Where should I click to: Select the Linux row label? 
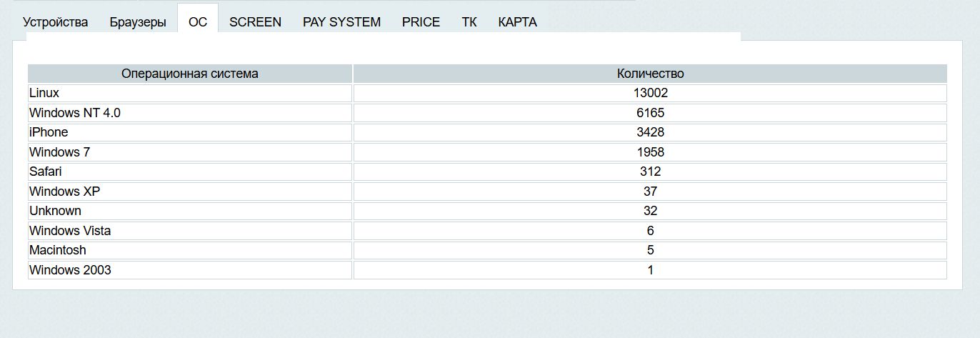pyautogui.click(x=44, y=93)
